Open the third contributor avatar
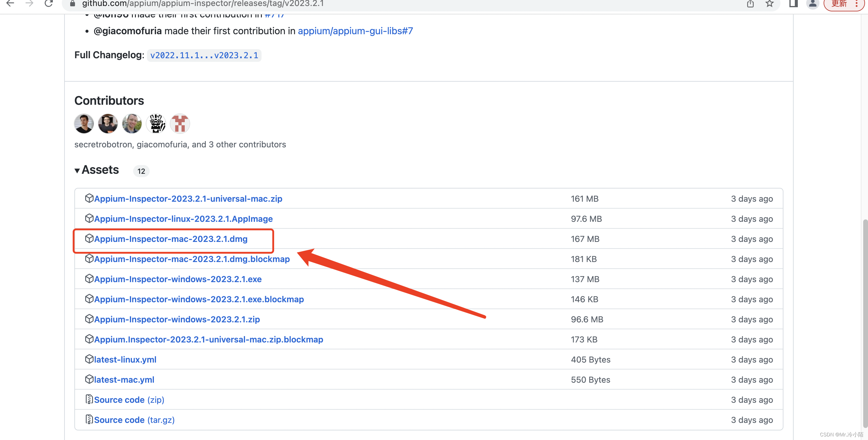The width and height of the screenshot is (868, 440). pyautogui.click(x=132, y=124)
